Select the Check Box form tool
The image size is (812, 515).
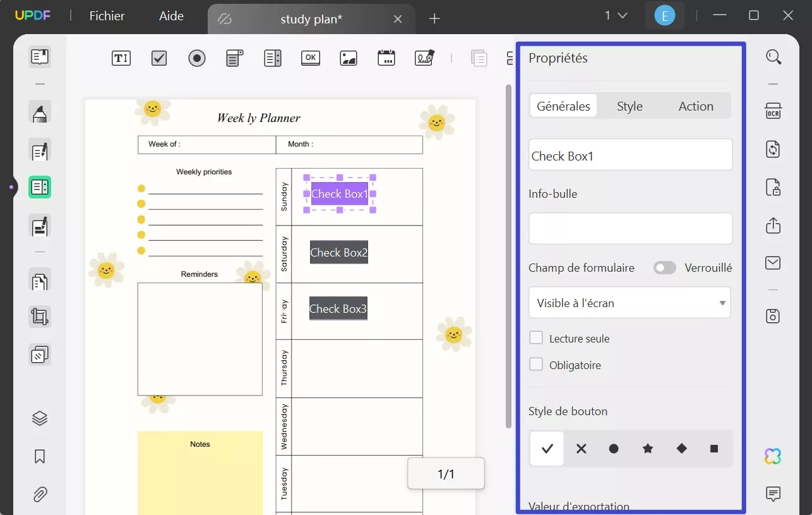(159, 58)
